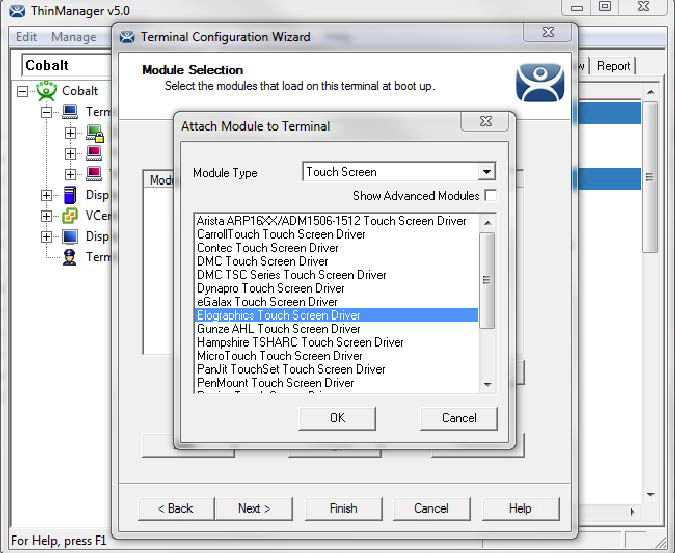This screenshot has width=675, height=553.
Task: Click the Terminals computer icon in tree
Action: (x=70, y=112)
